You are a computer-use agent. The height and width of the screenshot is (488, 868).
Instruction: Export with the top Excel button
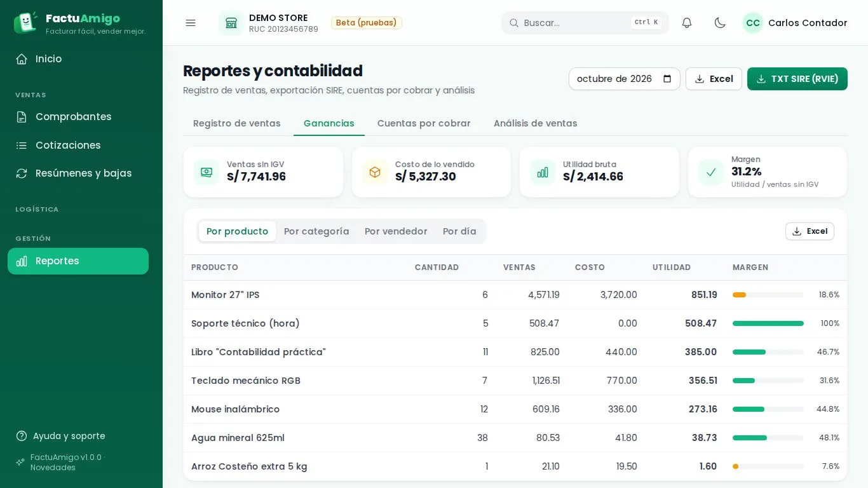(714, 79)
